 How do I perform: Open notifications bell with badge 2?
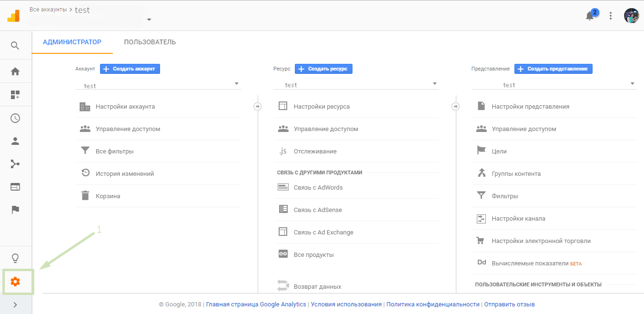tap(590, 16)
